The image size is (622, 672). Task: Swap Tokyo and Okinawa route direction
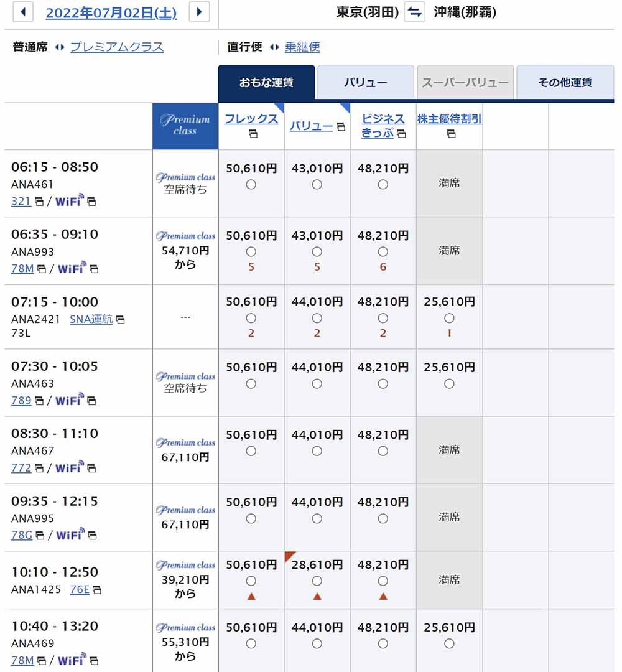pos(414,12)
